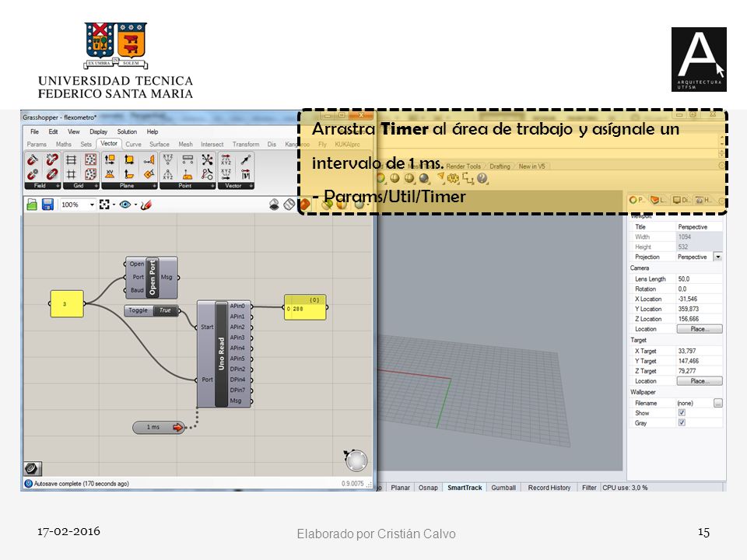Expand the Plane group panel
Image resolution: width=747 pixels, height=560 pixels.
click(154, 186)
